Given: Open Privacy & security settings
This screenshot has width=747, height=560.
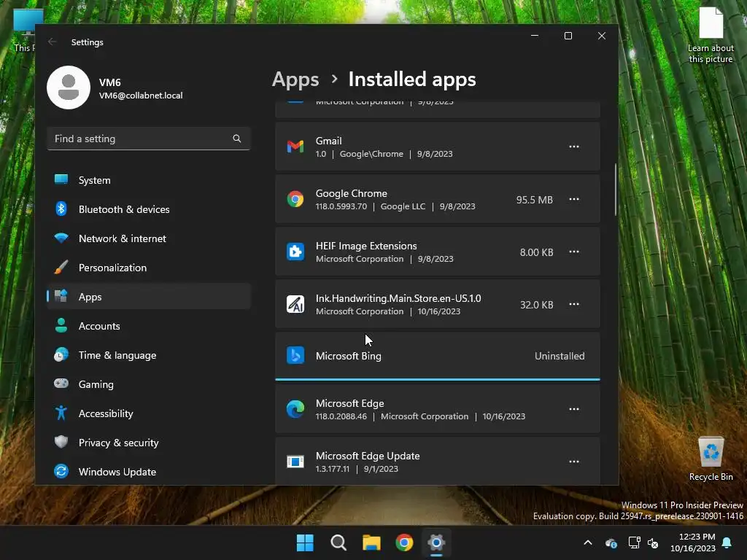Looking at the screenshot, I should click(149, 443).
